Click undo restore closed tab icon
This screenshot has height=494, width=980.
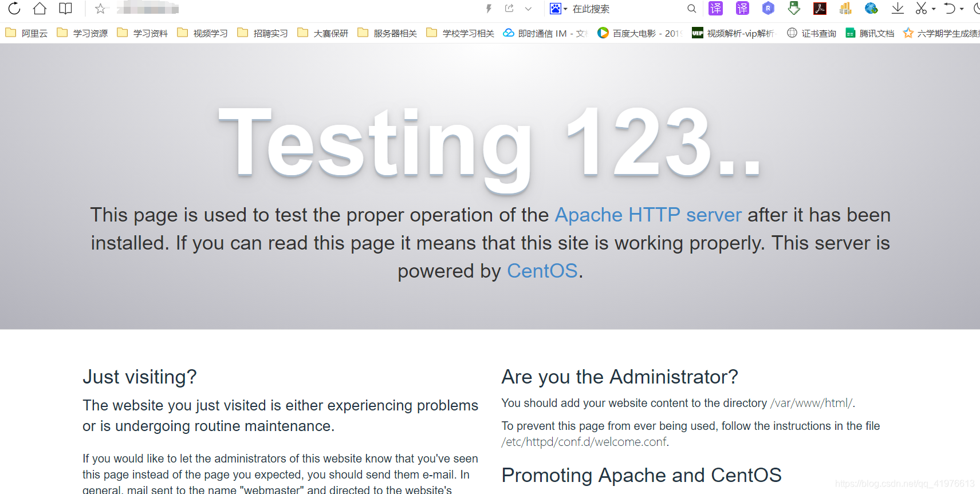[950, 9]
